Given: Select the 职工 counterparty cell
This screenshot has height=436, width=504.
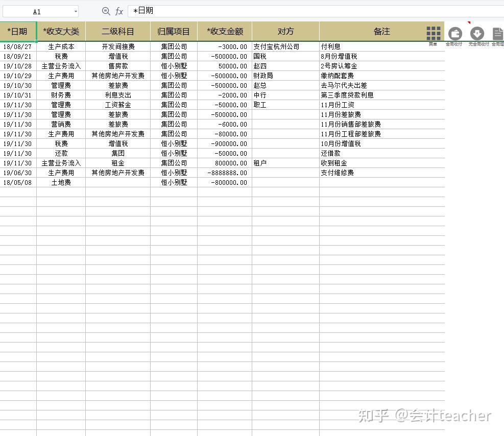Looking at the screenshot, I should (x=286, y=105).
